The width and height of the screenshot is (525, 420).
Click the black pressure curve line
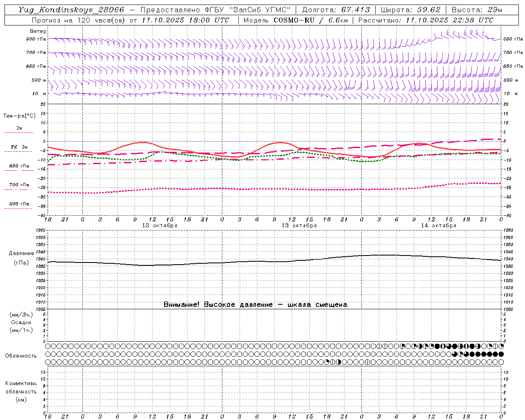coord(274,261)
